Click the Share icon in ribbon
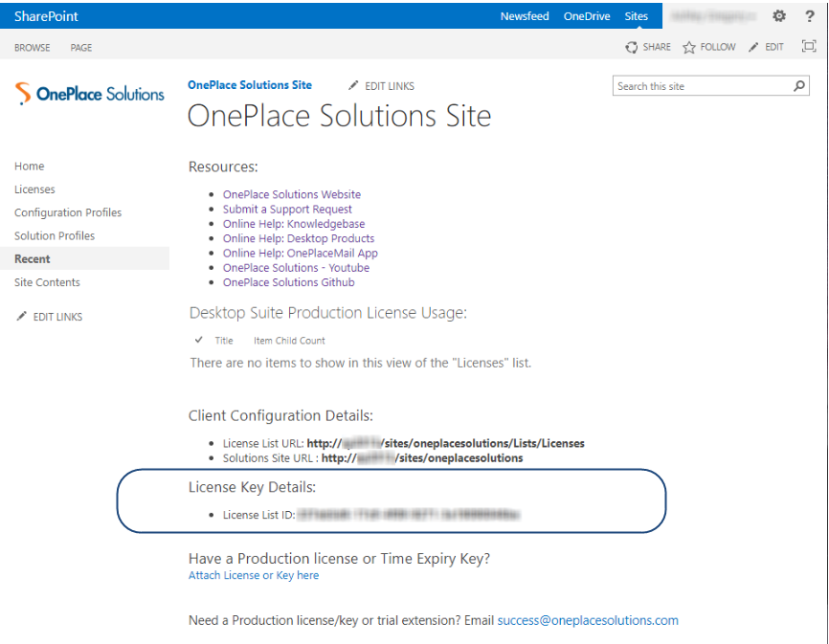Viewport: 829px width, 644px height. pyautogui.click(x=632, y=47)
